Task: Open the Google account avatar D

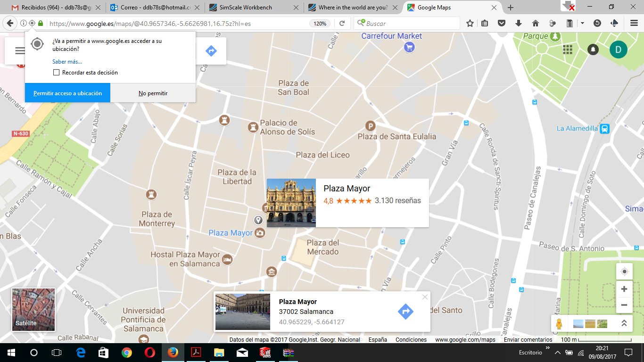Action: pos(619,49)
